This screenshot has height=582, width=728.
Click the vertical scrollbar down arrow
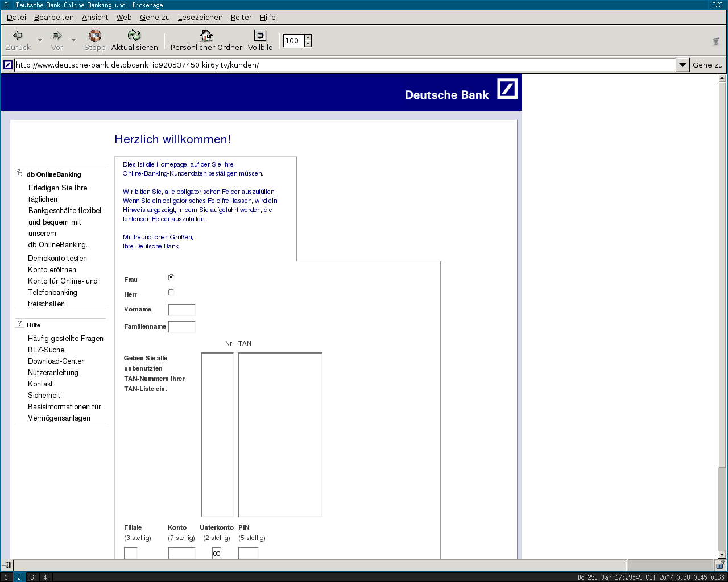[x=722, y=554]
